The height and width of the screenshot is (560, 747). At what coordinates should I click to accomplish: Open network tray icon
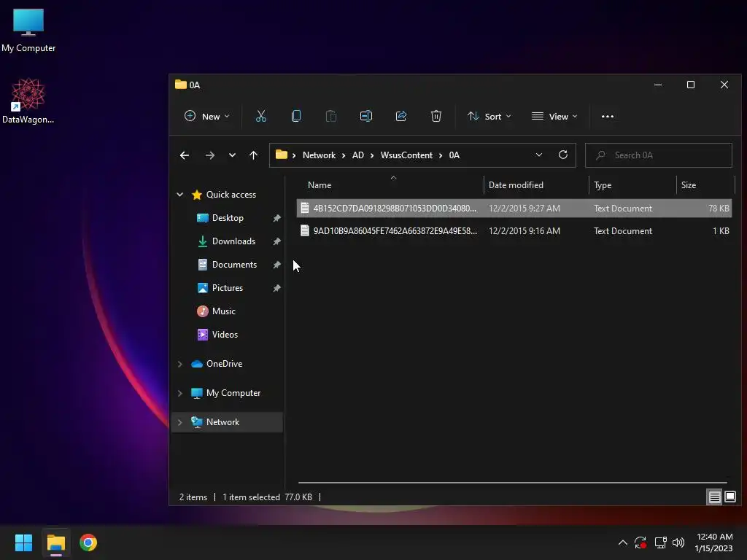(x=660, y=542)
